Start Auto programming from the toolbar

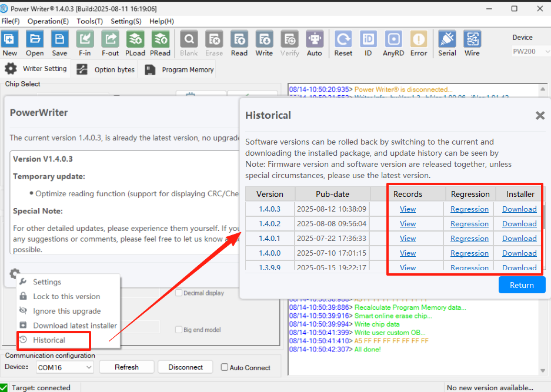point(315,43)
